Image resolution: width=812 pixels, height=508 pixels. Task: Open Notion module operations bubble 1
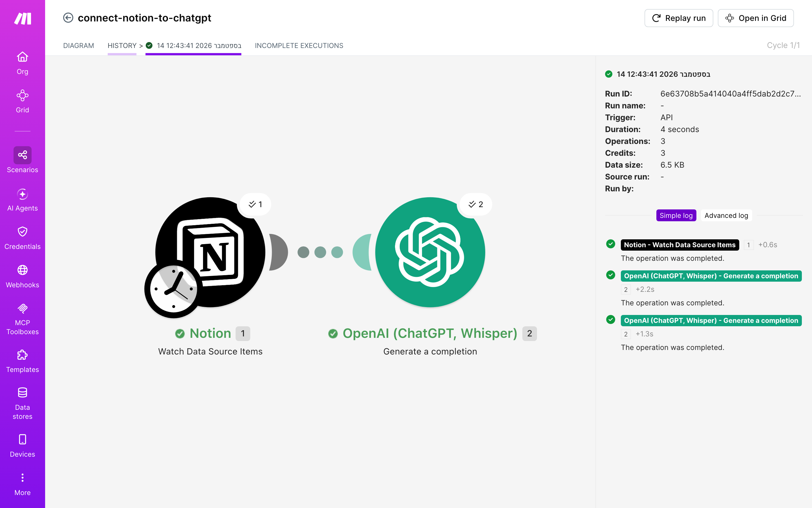(255, 204)
